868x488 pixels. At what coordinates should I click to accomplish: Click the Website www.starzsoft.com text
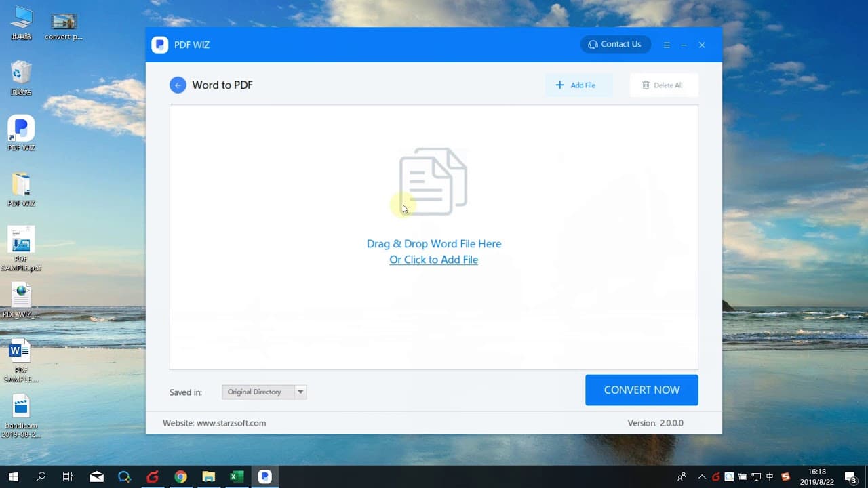pos(214,423)
